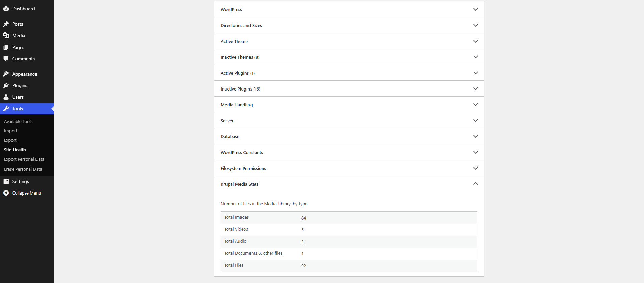Image resolution: width=644 pixels, height=283 pixels.
Task: Collapse the Krupal Media Stats section
Action: [349, 184]
